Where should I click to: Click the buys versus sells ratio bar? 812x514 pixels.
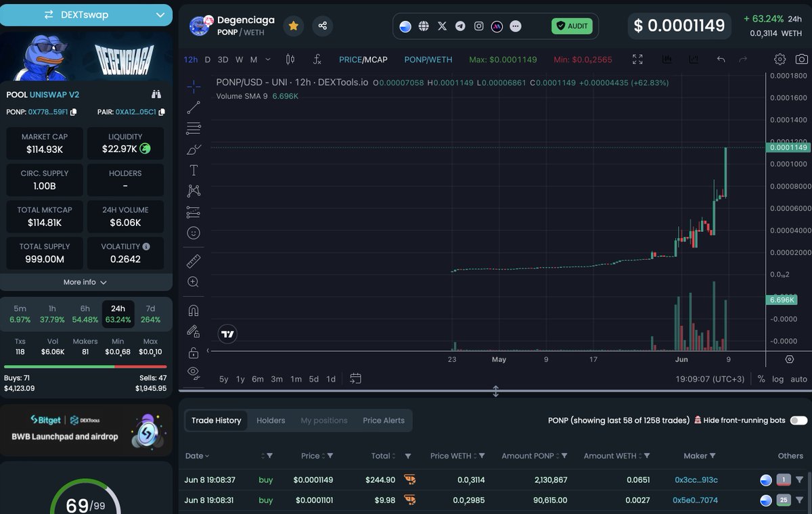pos(87,365)
